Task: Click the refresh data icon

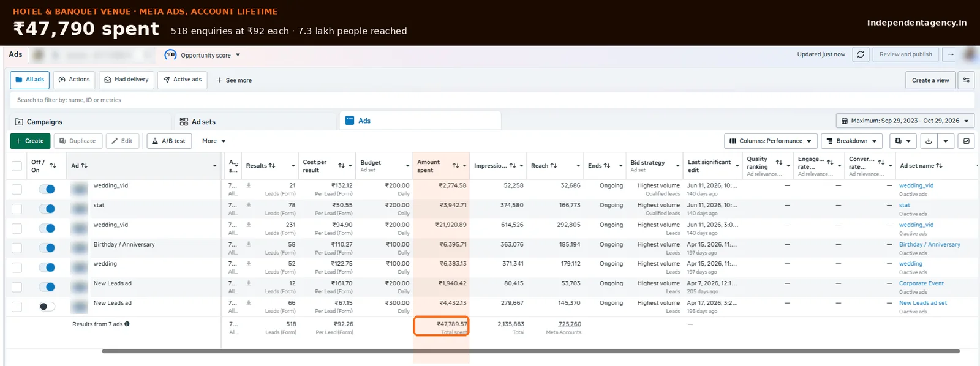Action: [860, 54]
